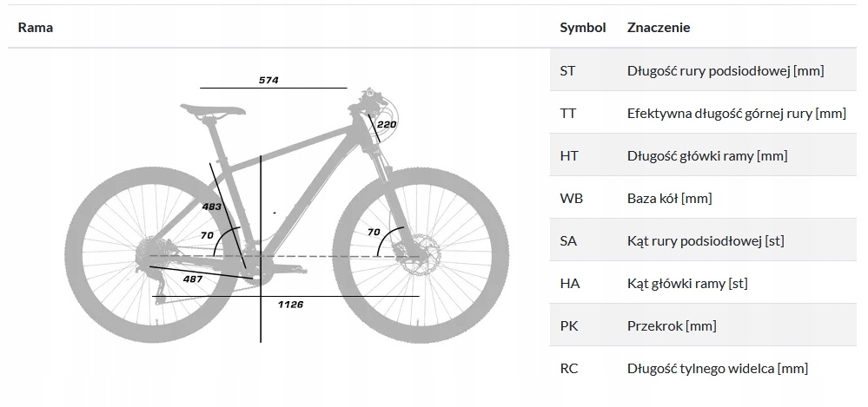The height and width of the screenshot is (407, 868).
Task: Click the 483 seat tube length label
Action: (211, 207)
